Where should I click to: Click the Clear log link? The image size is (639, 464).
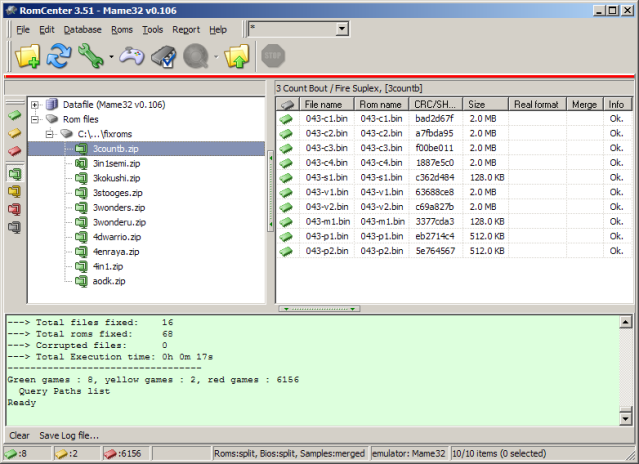(19, 435)
